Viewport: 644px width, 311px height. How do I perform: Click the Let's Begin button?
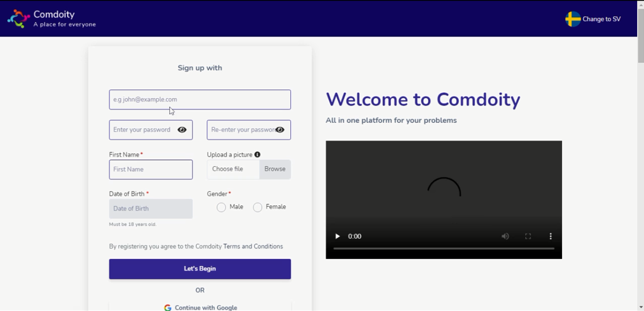pyautogui.click(x=200, y=269)
